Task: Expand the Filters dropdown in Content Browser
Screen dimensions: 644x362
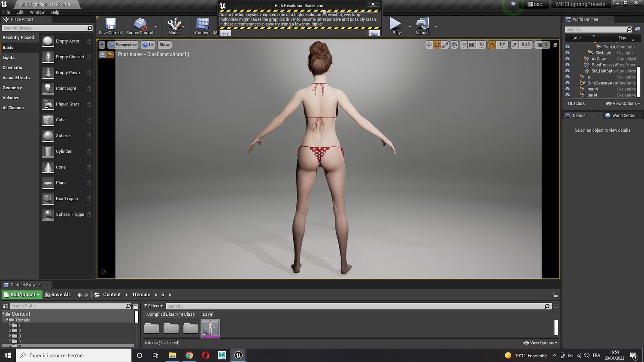Action: pyautogui.click(x=153, y=306)
